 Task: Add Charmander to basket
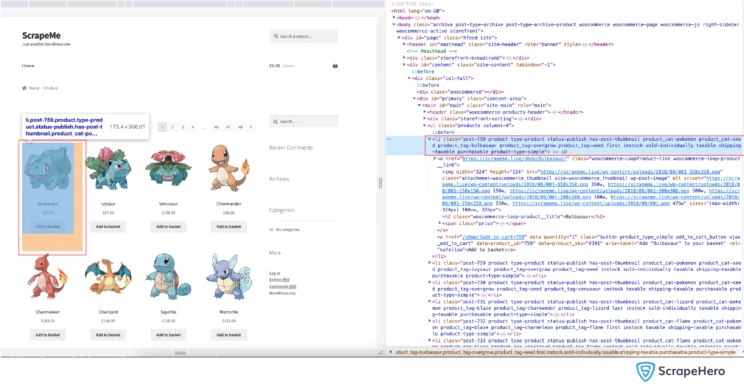click(229, 227)
